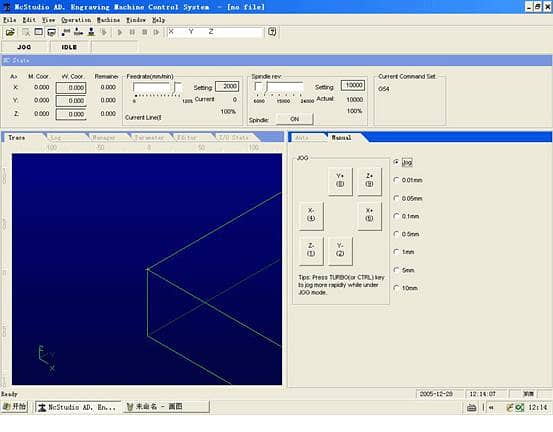Click the XYZ axis indicator in trace view
Image resolution: width=553 pixels, height=432 pixels.
(46, 358)
